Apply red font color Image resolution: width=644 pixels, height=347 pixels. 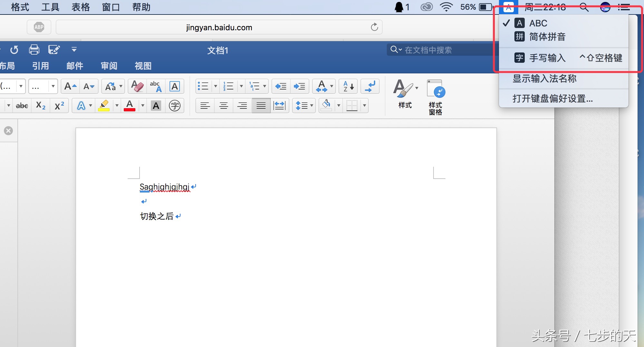click(130, 106)
